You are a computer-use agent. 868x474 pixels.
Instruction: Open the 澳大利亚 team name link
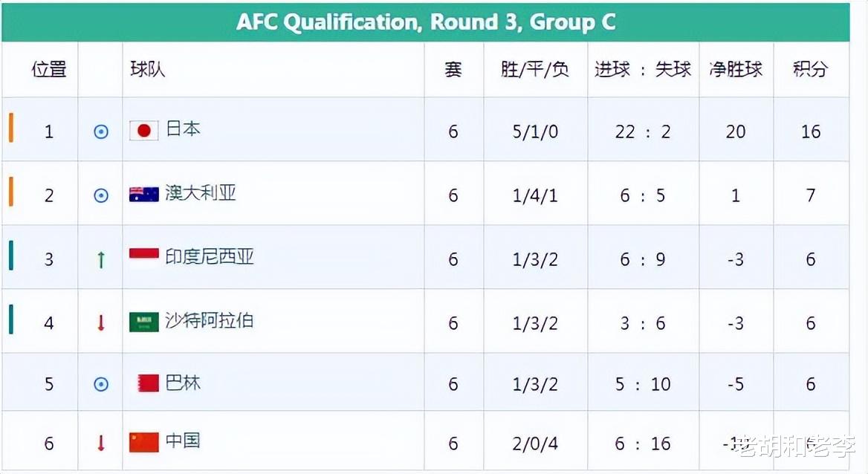[201, 192]
